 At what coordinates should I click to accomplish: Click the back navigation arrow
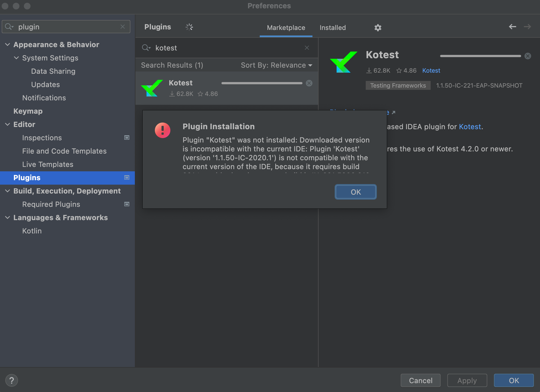point(512,27)
